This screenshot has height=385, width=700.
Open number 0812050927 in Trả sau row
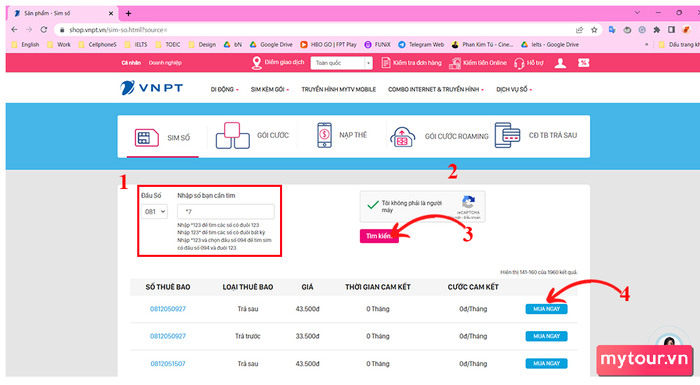point(168,309)
